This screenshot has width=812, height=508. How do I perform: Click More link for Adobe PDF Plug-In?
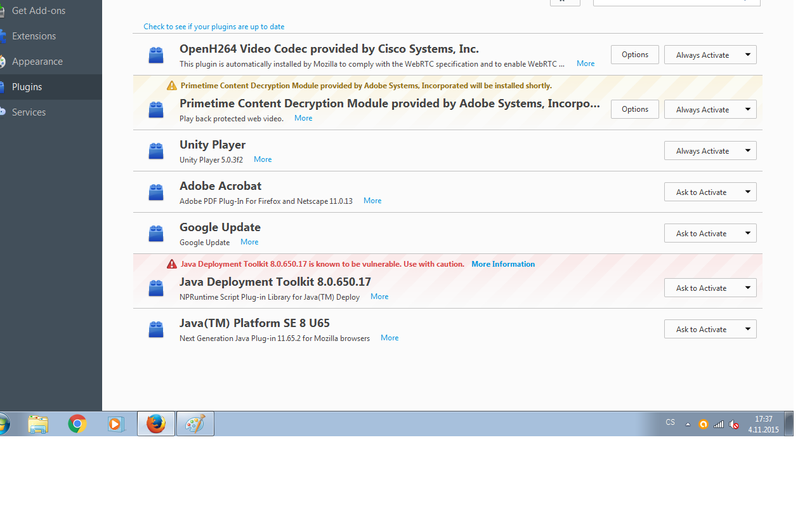[372, 201]
